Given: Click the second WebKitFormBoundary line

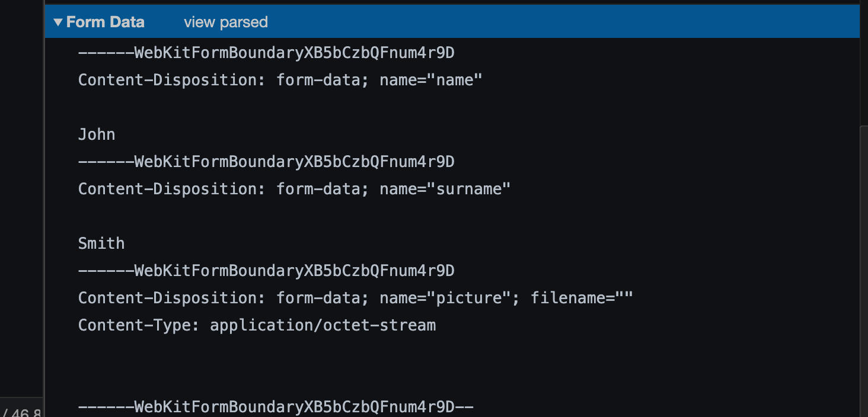Looking at the screenshot, I should point(266,162).
